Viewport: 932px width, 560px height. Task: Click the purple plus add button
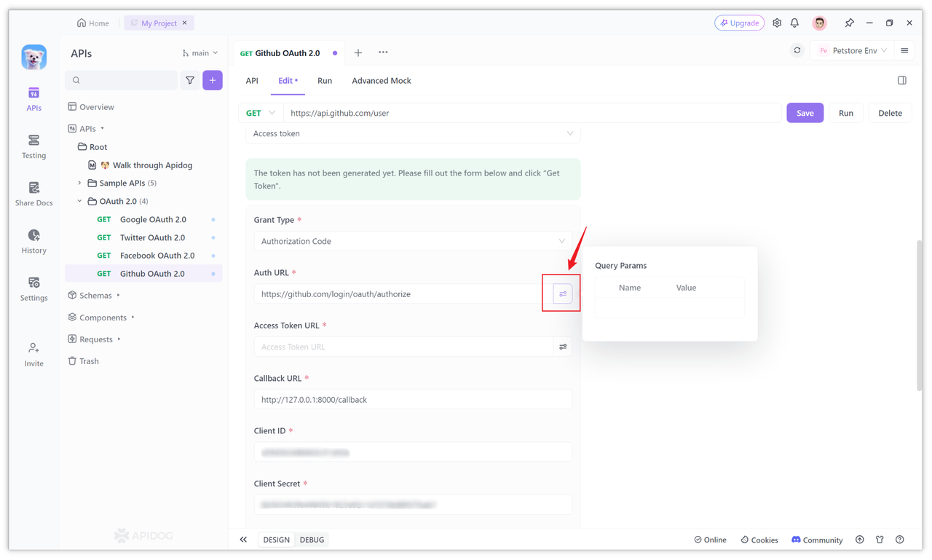point(213,80)
